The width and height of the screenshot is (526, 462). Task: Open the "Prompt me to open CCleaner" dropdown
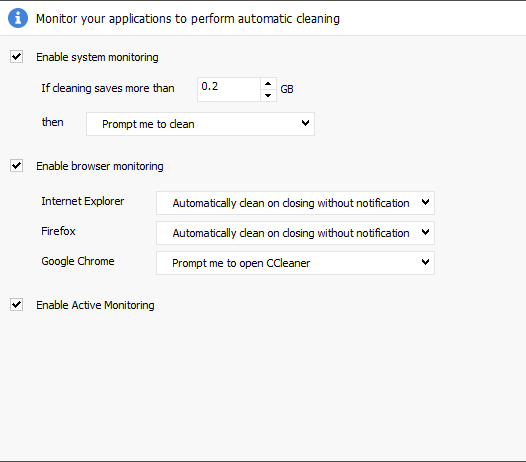click(x=295, y=263)
